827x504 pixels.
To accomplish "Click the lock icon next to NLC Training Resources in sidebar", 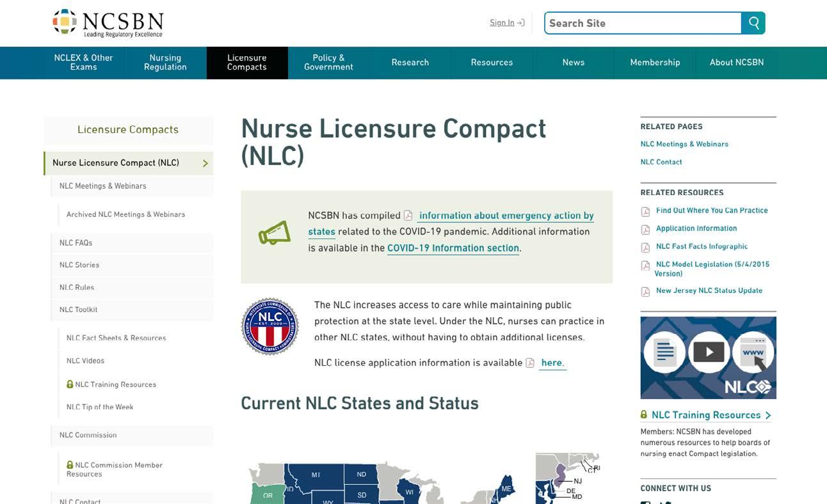I will tap(70, 384).
